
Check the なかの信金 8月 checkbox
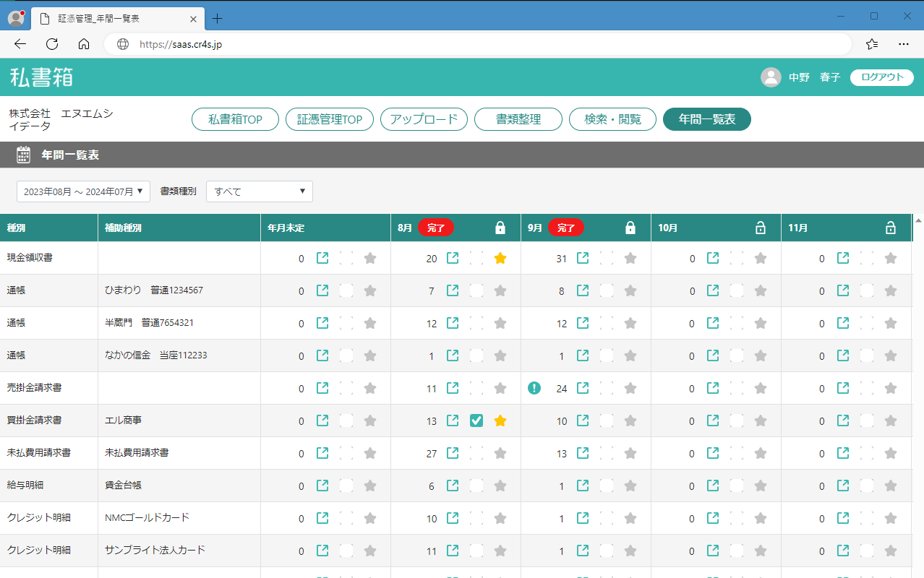click(x=476, y=355)
